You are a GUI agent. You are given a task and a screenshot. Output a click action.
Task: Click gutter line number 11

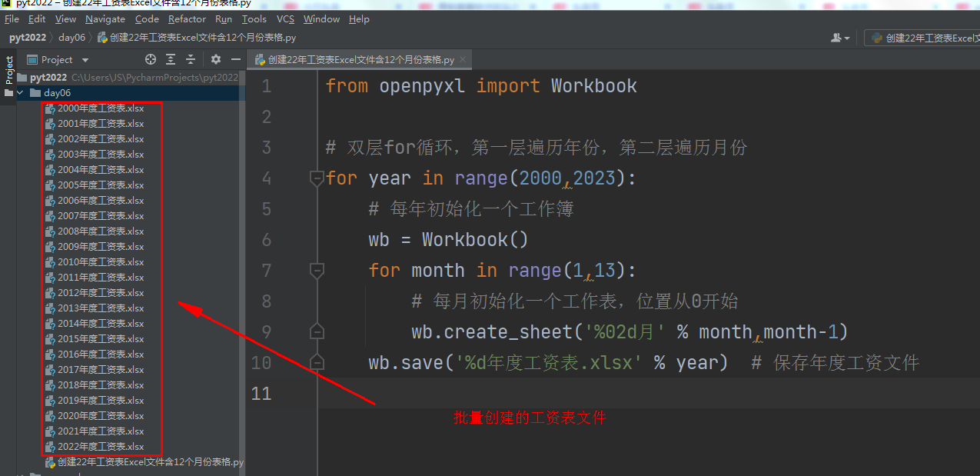pos(261,393)
